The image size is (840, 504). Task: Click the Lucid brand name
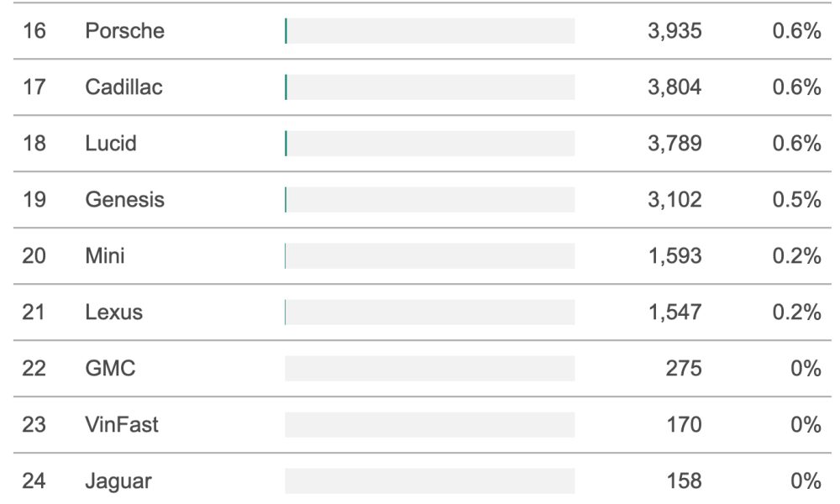point(111,144)
